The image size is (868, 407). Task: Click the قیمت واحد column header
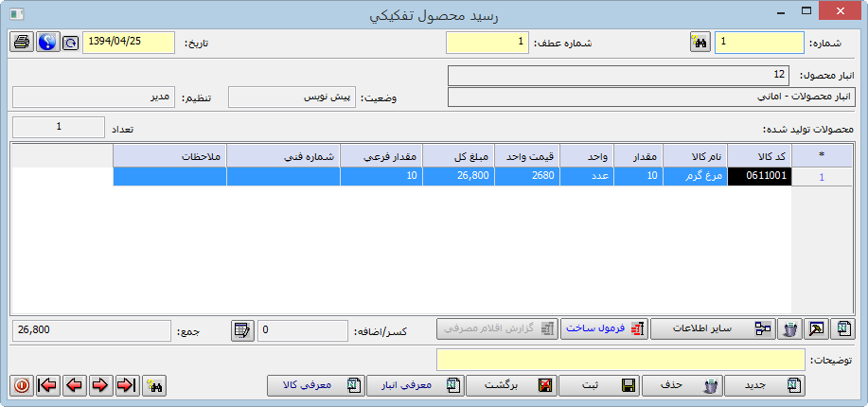(x=527, y=157)
